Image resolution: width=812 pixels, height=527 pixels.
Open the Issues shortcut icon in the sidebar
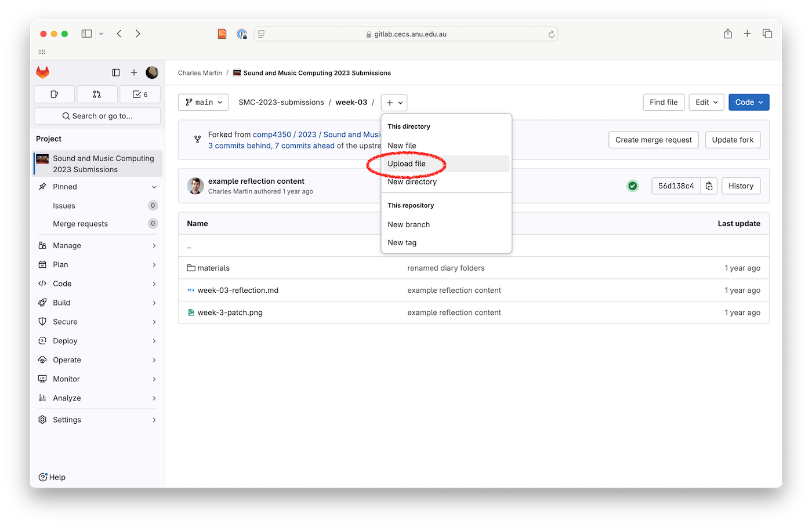pyautogui.click(x=54, y=94)
